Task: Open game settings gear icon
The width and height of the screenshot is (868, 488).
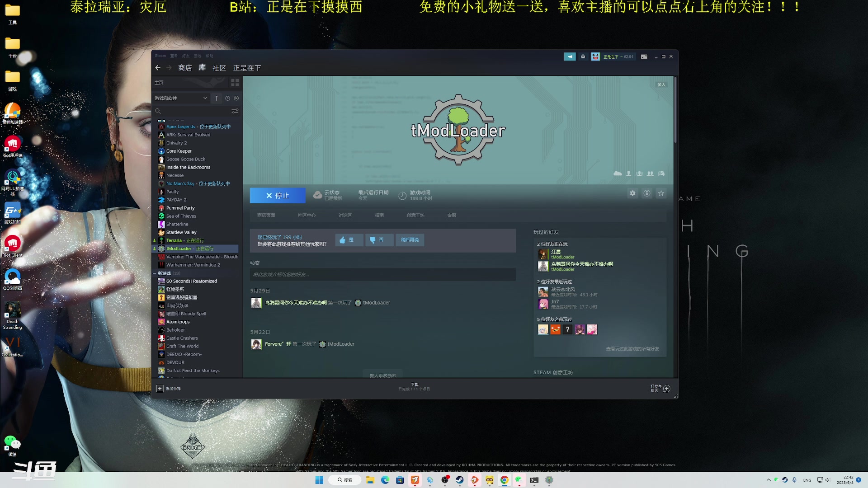Action: [x=632, y=193]
